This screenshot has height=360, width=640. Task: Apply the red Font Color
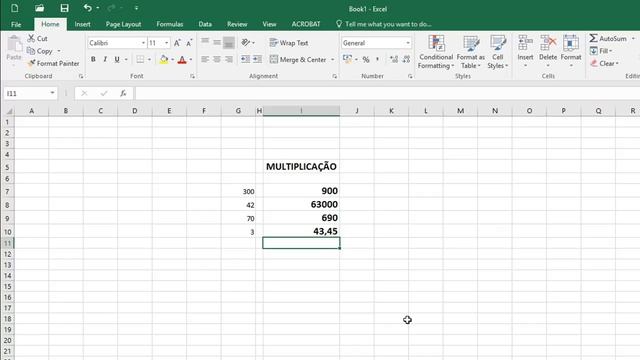(x=182, y=60)
